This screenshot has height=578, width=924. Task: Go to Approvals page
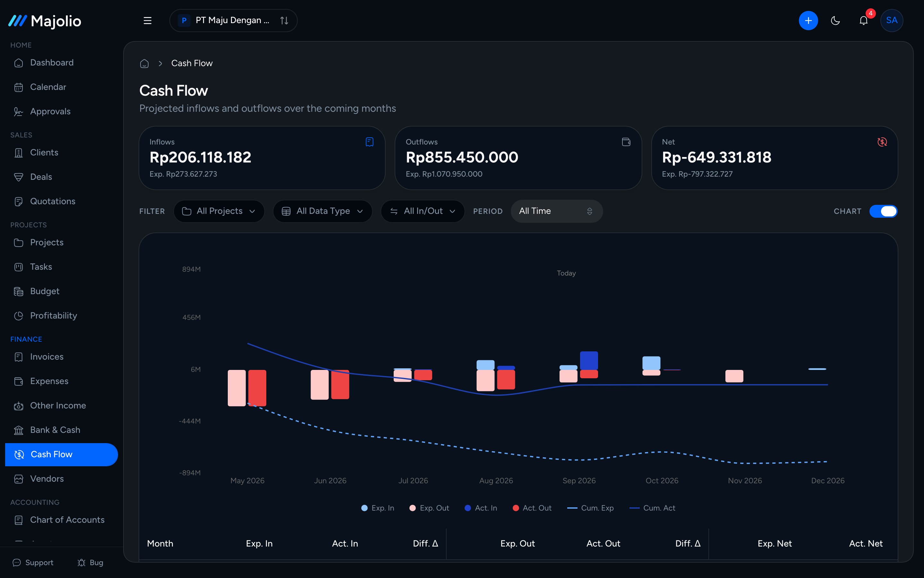pos(62,112)
